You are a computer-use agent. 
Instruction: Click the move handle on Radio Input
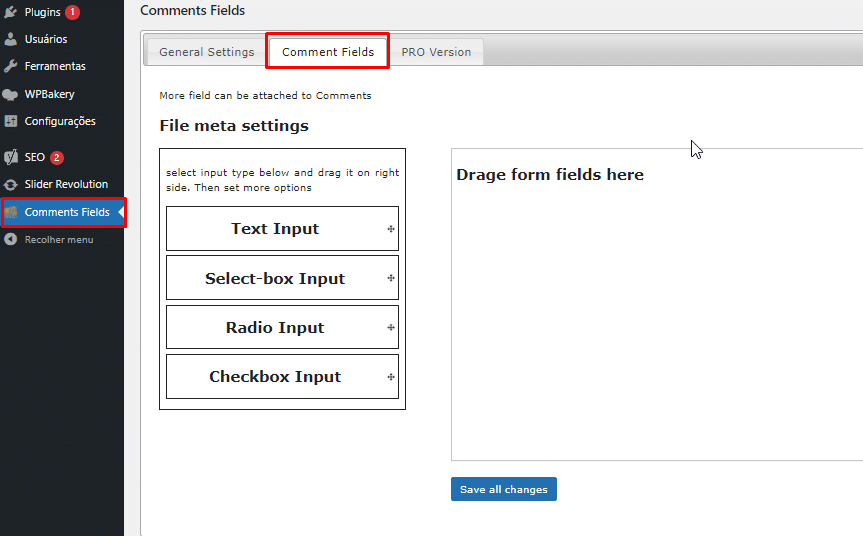click(391, 327)
